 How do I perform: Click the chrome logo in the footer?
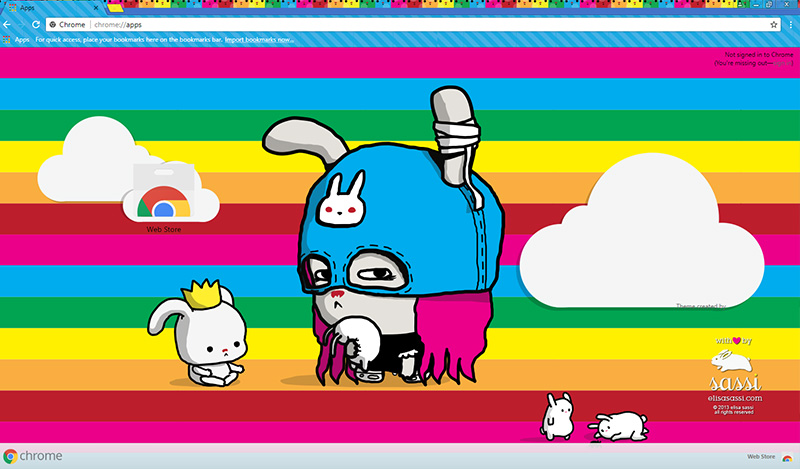coord(33,456)
